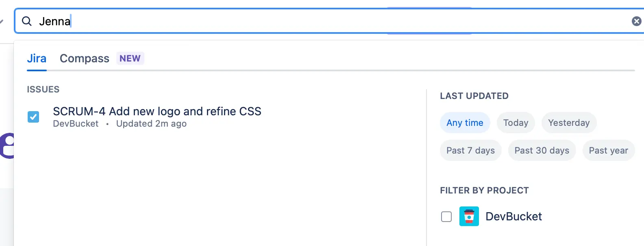Filter results updated Today

(516, 123)
